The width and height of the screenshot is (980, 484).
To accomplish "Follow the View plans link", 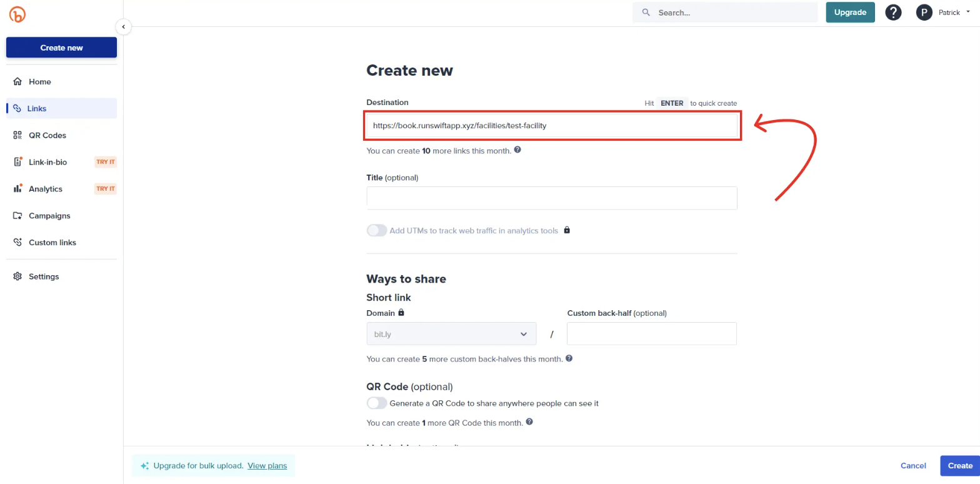I will click(x=267, y=465).
